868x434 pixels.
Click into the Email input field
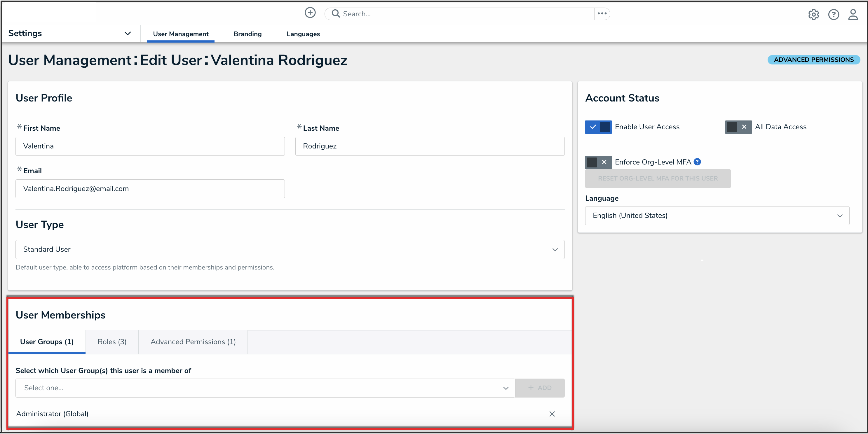pos(150,189)
